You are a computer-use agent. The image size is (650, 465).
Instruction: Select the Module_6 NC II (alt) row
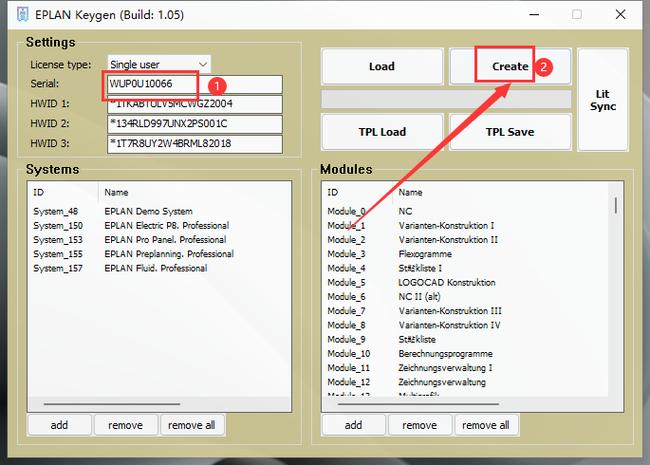click(465, 296)
